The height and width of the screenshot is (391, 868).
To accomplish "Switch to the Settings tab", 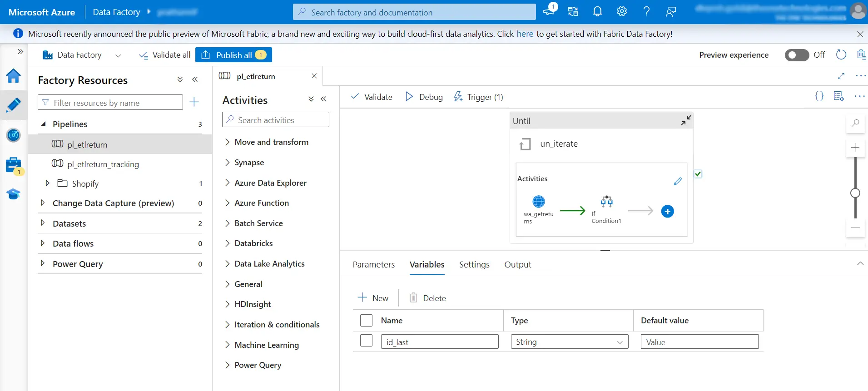I will (x=474, y=265).
